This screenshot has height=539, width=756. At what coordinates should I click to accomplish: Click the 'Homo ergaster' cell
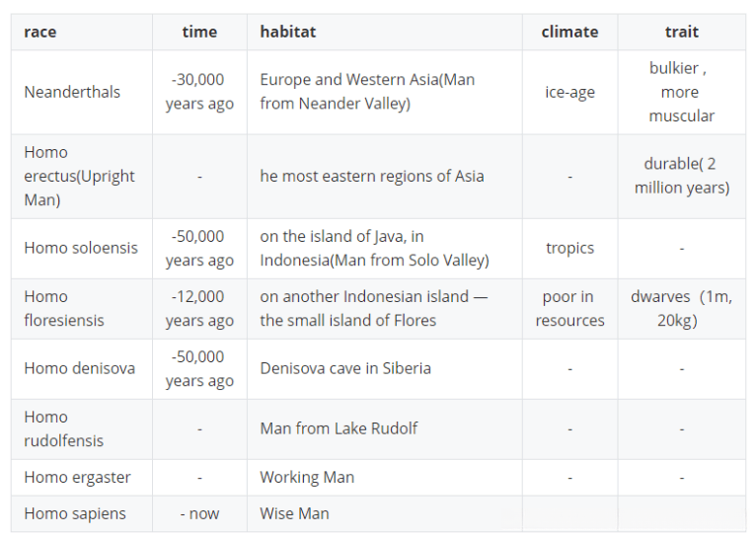[x=77, y=477]
